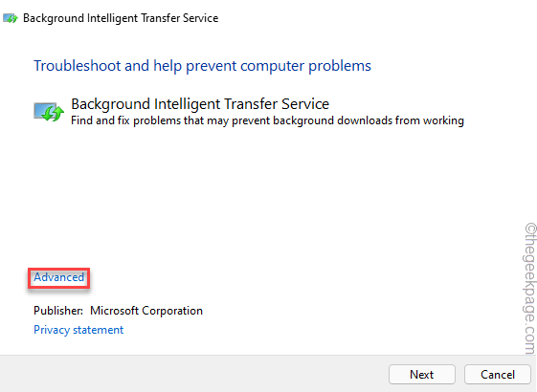Click the title bar troubleshooter icon
The height and width of the screenshot is (392, 537).
pyautogui.click(x=11, y=18)
